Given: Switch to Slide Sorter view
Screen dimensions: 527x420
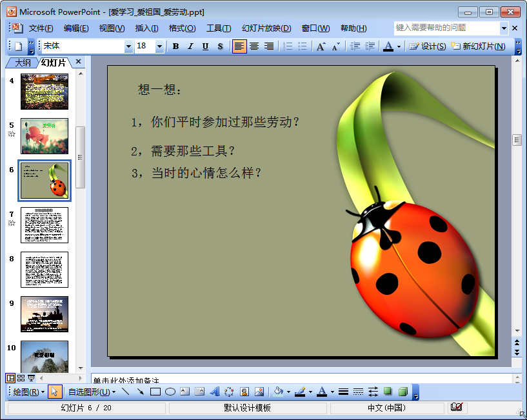Looking at the screenshot, I should pos(21,378).
